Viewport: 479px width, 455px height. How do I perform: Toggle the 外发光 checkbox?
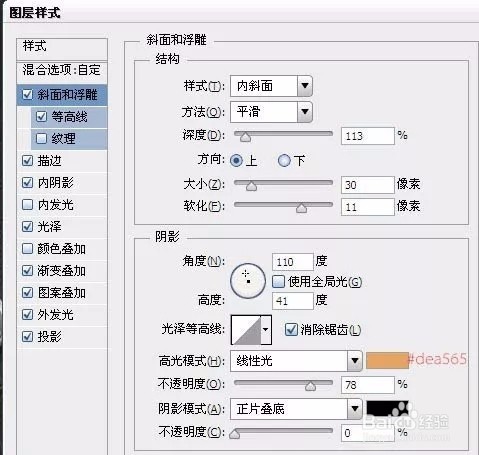tap(27, 315)
